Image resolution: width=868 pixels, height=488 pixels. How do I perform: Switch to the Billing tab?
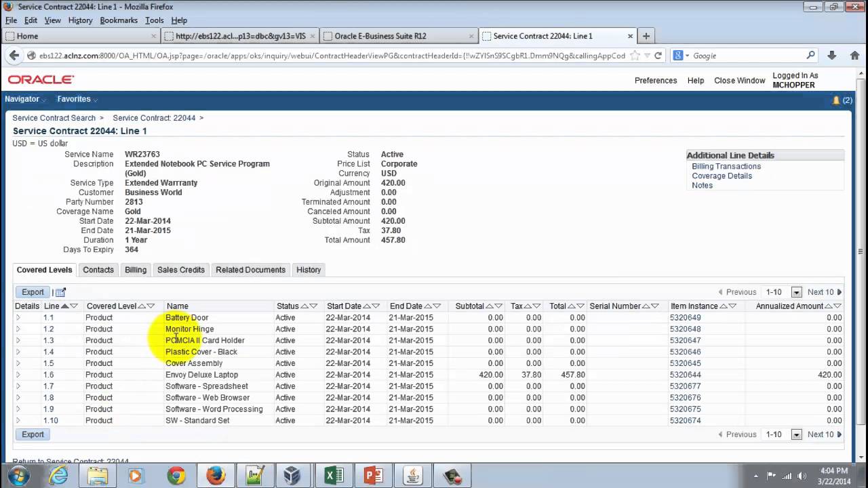(136, 270)
